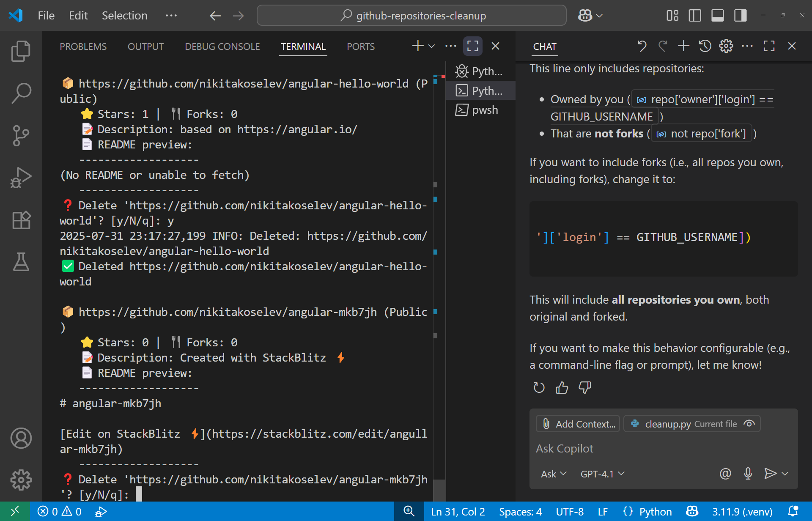Start voice chat with microphone
Viewport: 812px width, 521px height.
[748, 474]
